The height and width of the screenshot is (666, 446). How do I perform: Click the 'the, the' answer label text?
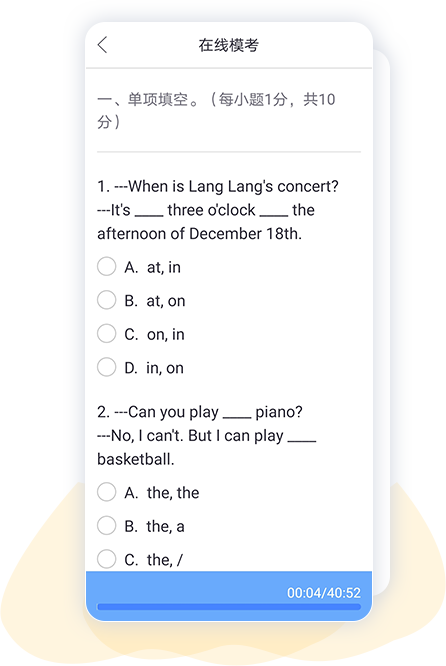(x=173, y=493)
